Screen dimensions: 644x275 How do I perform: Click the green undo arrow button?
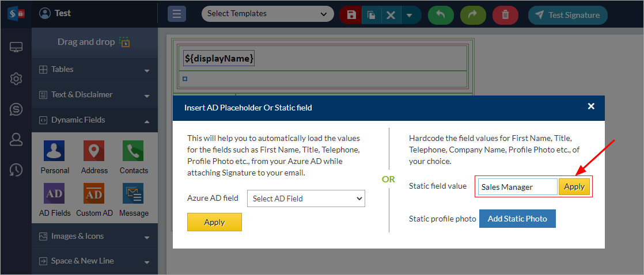[x=441, y=15]
